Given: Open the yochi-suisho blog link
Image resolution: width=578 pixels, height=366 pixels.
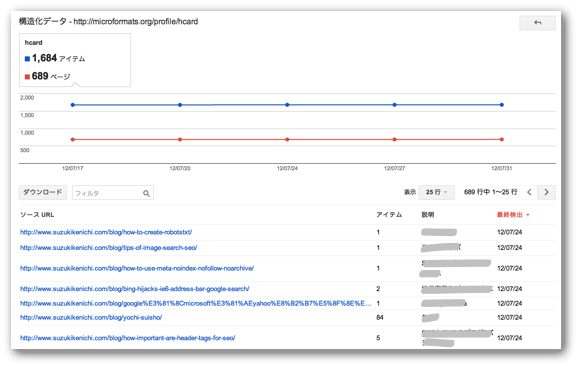Looking at the screenshot, I should [x=91, y=317].
